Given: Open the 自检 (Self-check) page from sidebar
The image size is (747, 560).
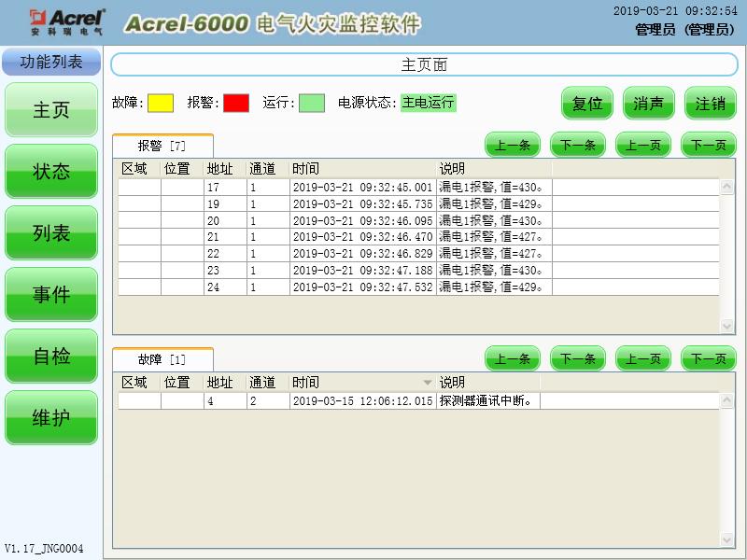Looking at the screenshot, I should (x=50, y=357).
